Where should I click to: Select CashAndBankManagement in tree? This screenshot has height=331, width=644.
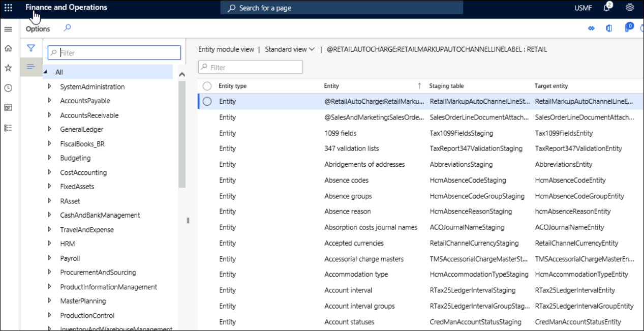[x=100, y=215]
